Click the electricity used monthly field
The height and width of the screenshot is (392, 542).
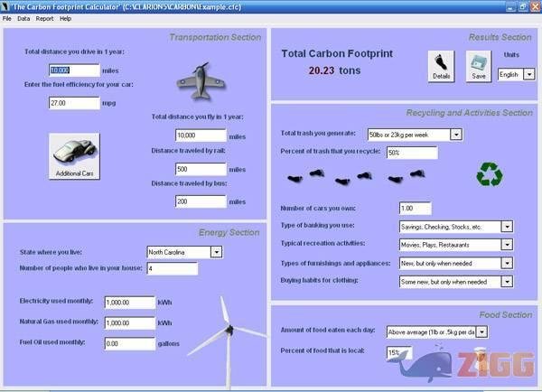(129, 302)
